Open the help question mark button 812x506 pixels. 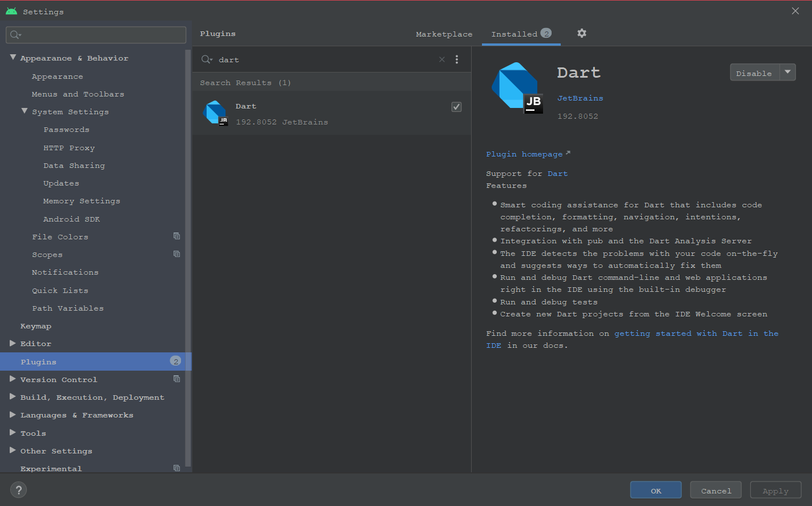pyautogui.click(x=18, y=490)
